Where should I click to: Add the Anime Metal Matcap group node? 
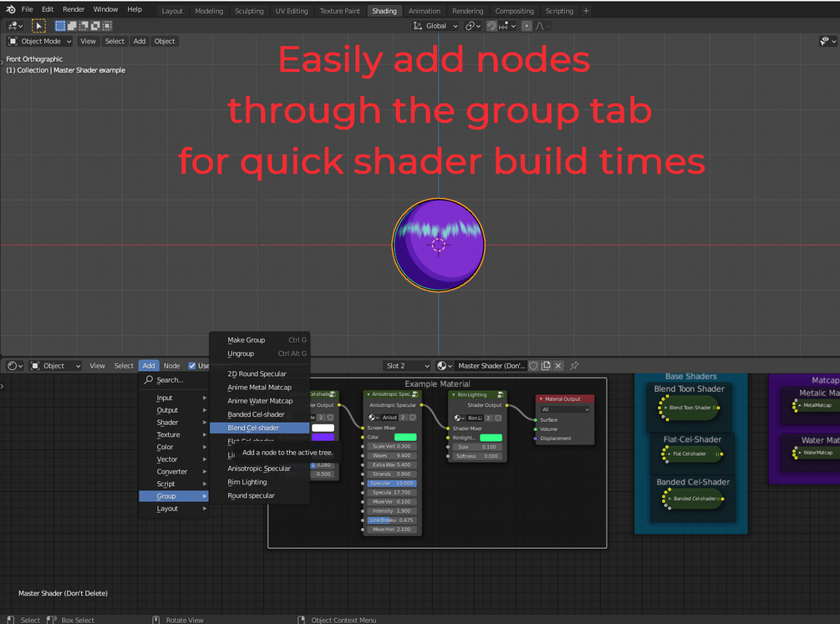point(260,388)
